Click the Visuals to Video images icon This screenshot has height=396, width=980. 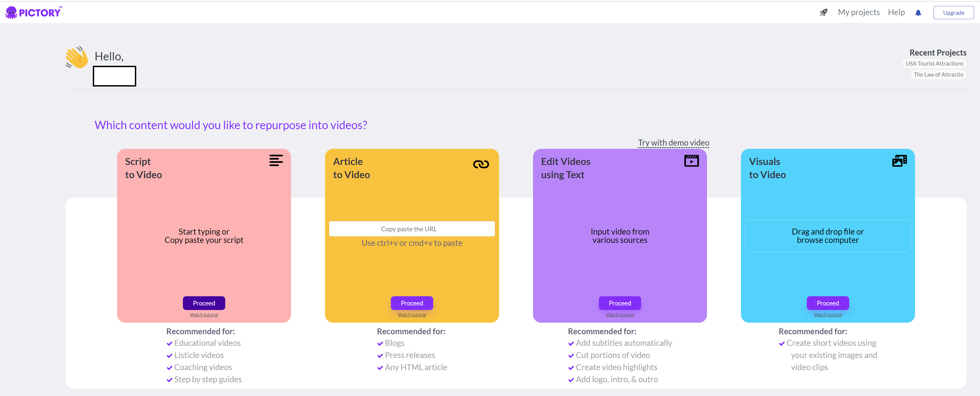pyautogui.click(x=899, y=161)
